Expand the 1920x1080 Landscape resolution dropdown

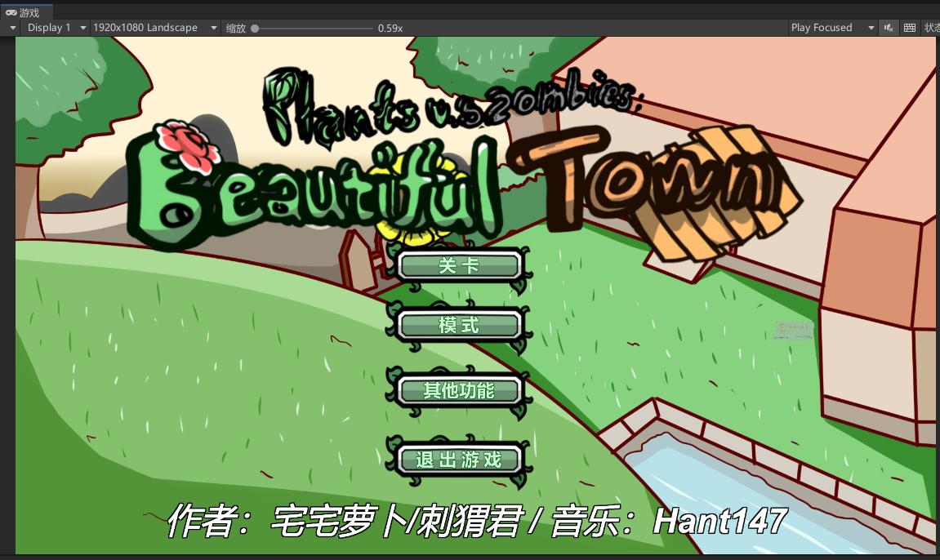tap(154, 28)
